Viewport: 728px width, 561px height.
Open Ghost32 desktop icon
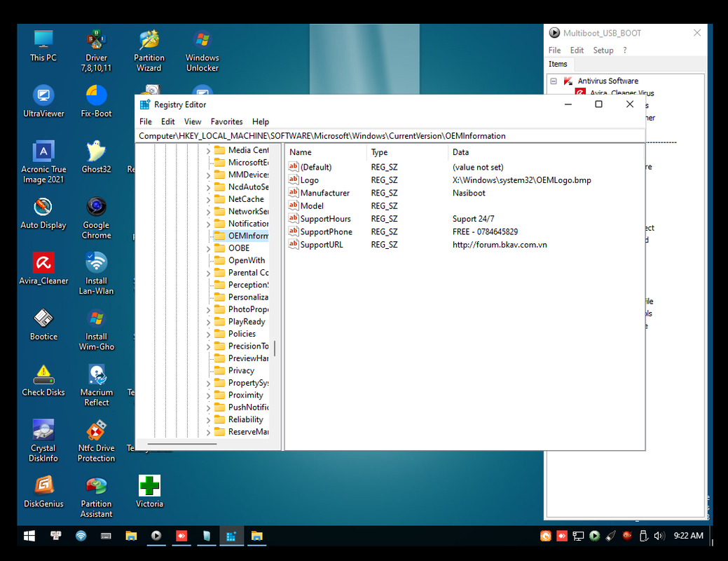pos(96,157)
